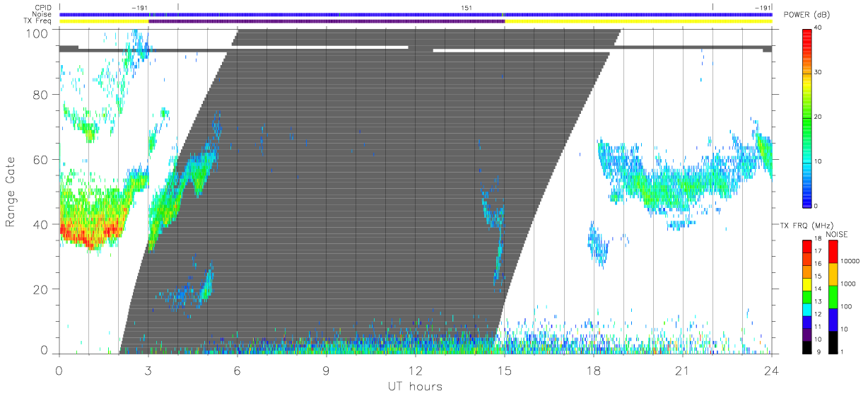Click the "20" tick on the Range Gate axis
Image resolution: width=868 pixels, height=401 pixels.
40,289
